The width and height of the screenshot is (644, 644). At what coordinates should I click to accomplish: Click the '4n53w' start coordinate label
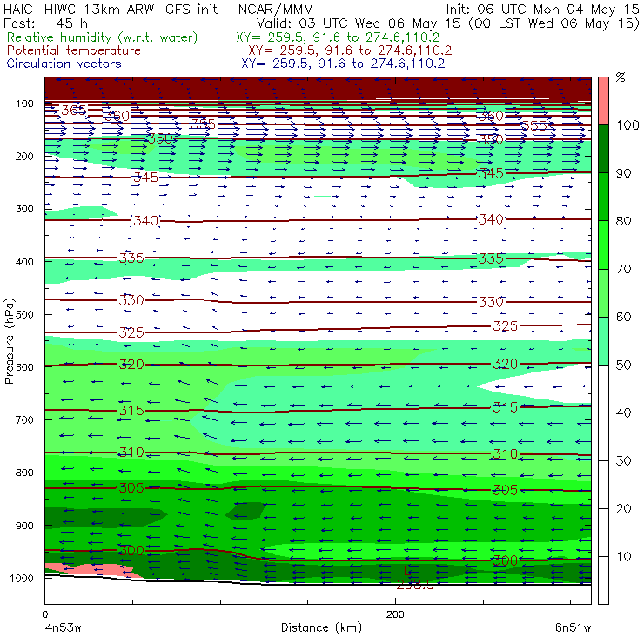click(x=64, y=628)
